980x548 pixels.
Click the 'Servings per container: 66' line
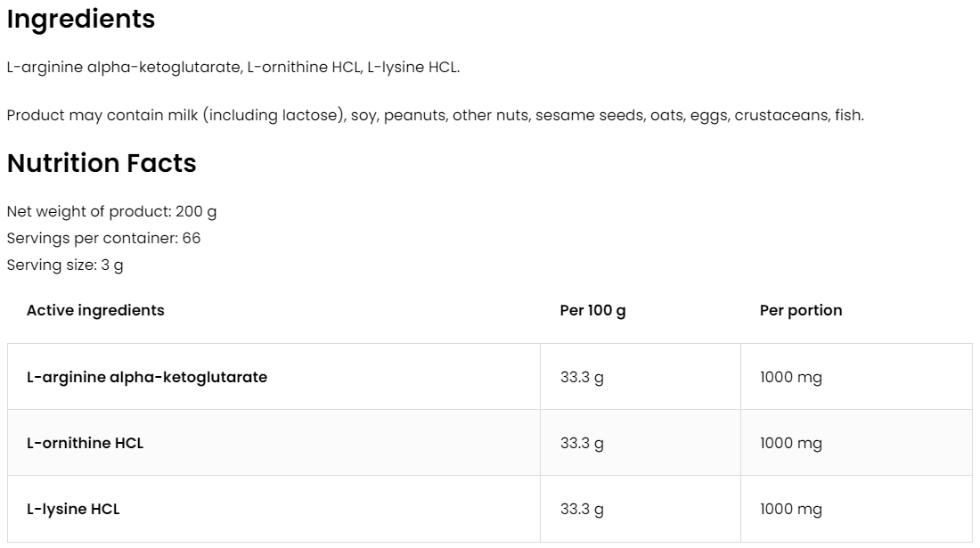click(x=103, y=238)
